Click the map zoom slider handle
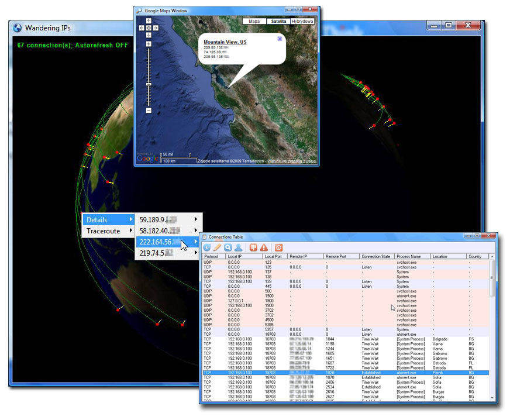This screenshot has height=420, width=510. [x=149, y=85]
